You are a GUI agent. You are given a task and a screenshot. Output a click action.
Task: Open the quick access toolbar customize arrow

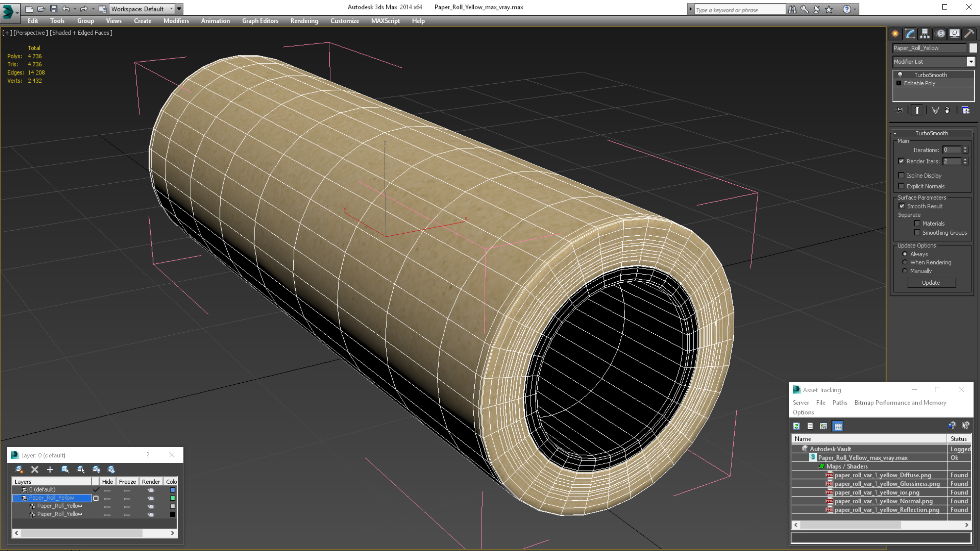coord(179,9)
